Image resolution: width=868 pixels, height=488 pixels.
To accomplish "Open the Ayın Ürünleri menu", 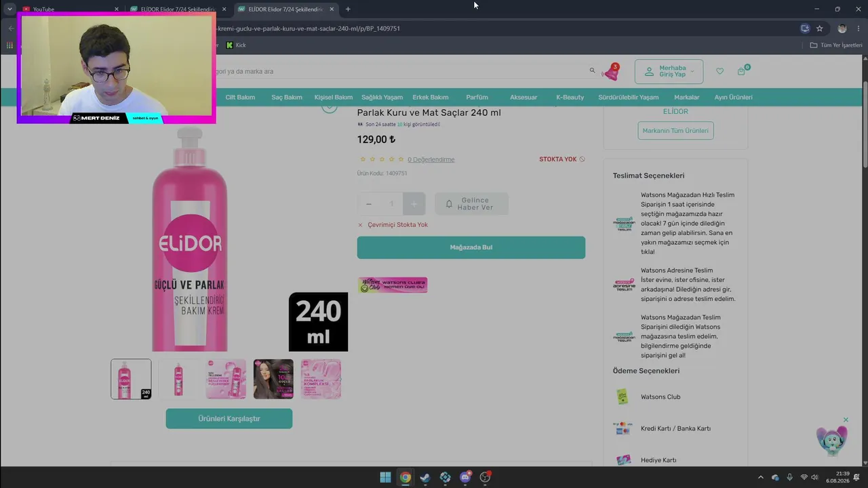I will click(x=733, y=97).
